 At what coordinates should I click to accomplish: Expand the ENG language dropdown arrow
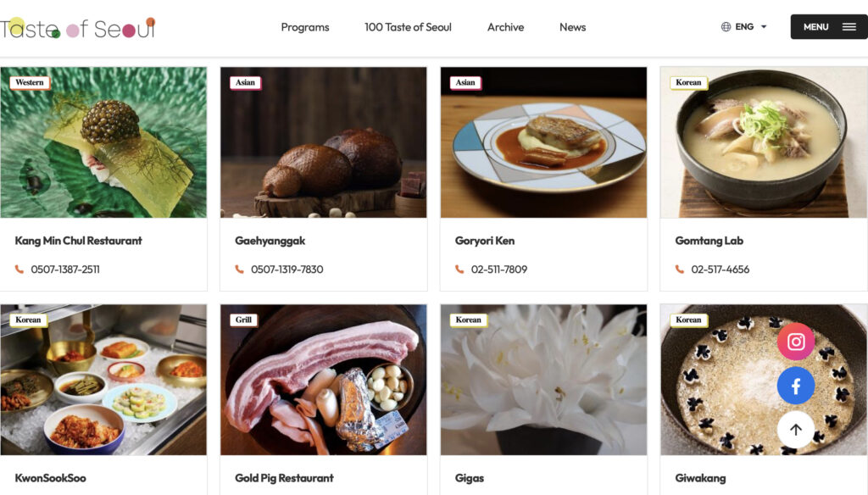pos(764,26)
